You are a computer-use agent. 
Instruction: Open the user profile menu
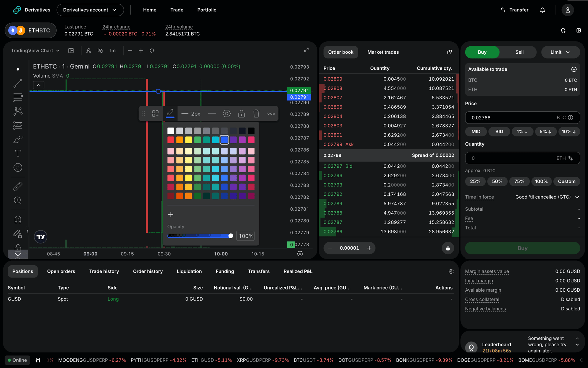pos(567,10)
